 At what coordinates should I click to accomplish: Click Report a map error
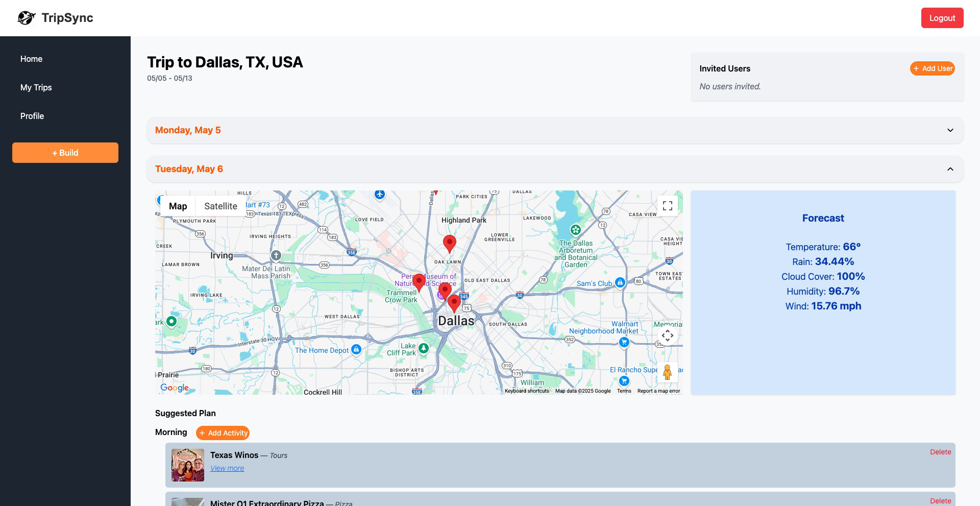pyautogui.click(x=658, y=391)
